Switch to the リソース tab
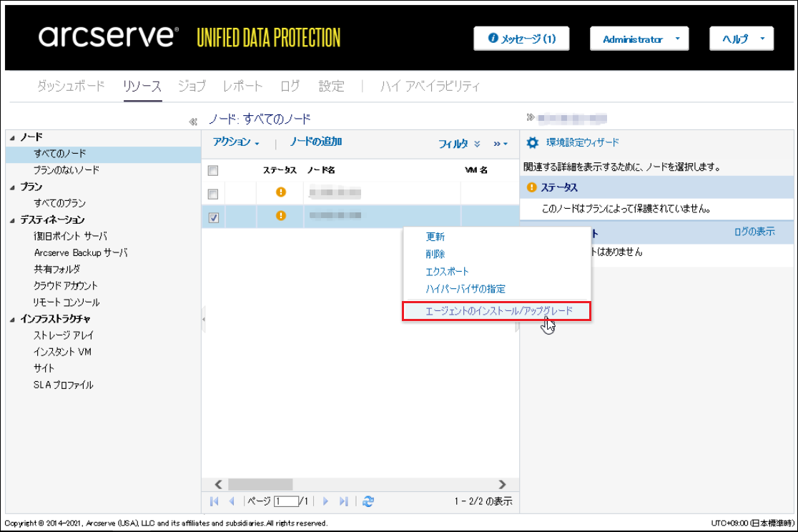 click(x=142, y=86)
